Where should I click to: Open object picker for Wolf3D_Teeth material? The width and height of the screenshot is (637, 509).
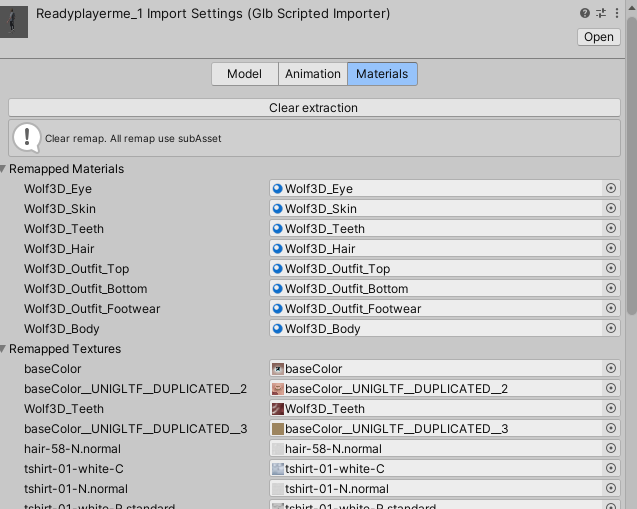click(x=611, y=228)
